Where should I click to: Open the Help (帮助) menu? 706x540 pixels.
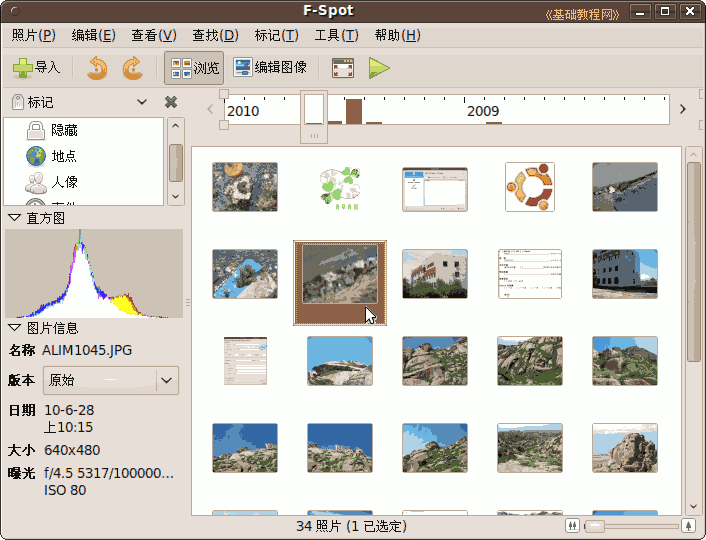(398, 35)
